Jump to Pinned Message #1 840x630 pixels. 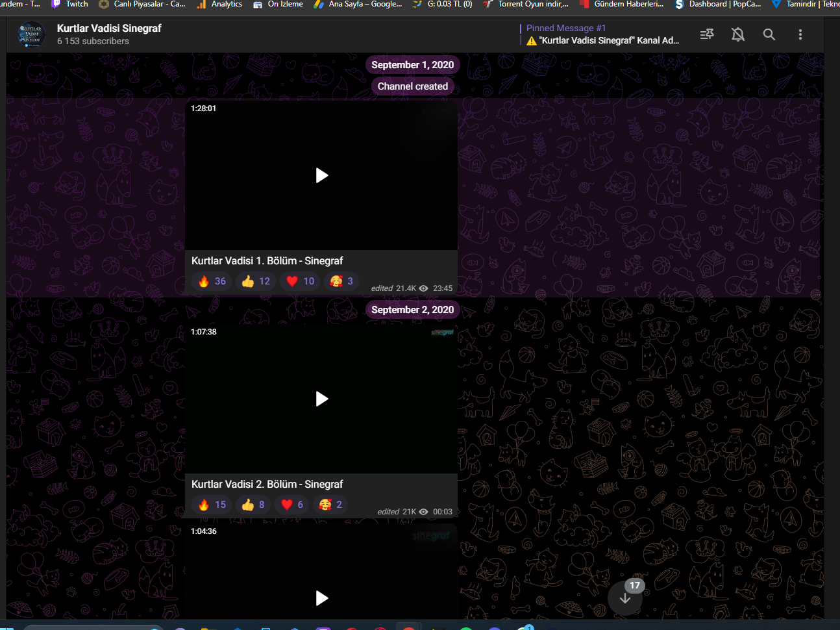[600, 34]
